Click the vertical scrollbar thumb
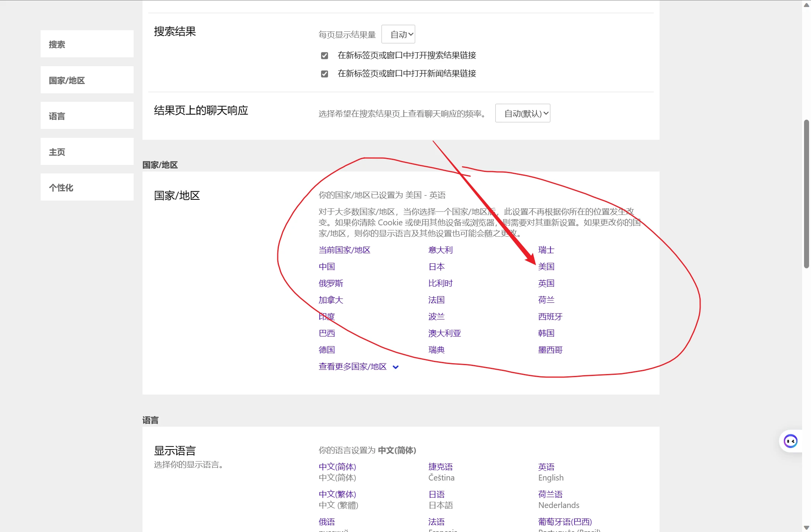 (x=806, y=194)
